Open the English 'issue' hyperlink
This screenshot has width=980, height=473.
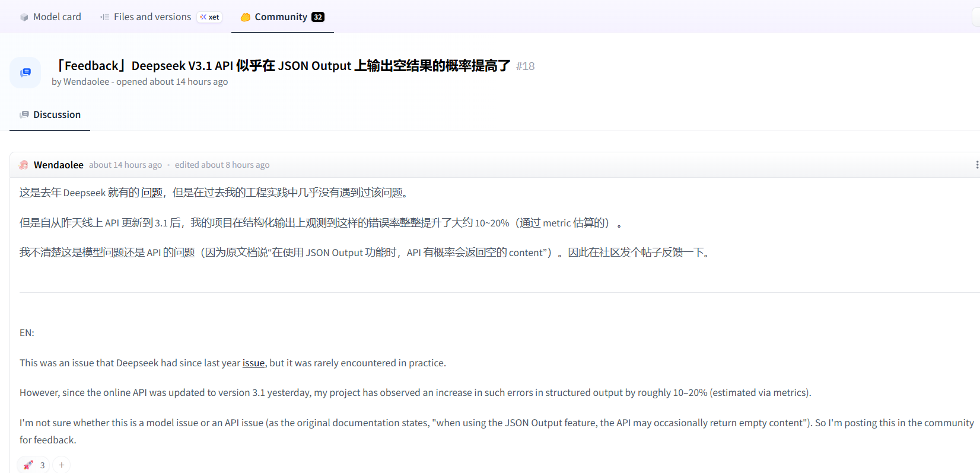tap(253, 363)
